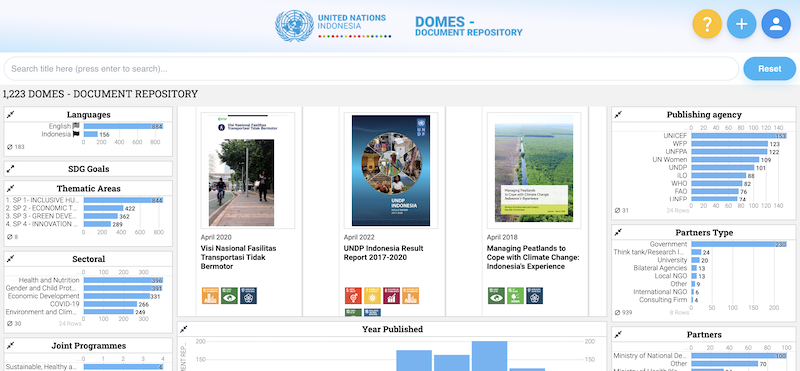Image resolution: width=800 pixels, height=371 pixels.
Task: Collapse the Publishing agency panel
Action: [618, 115]
